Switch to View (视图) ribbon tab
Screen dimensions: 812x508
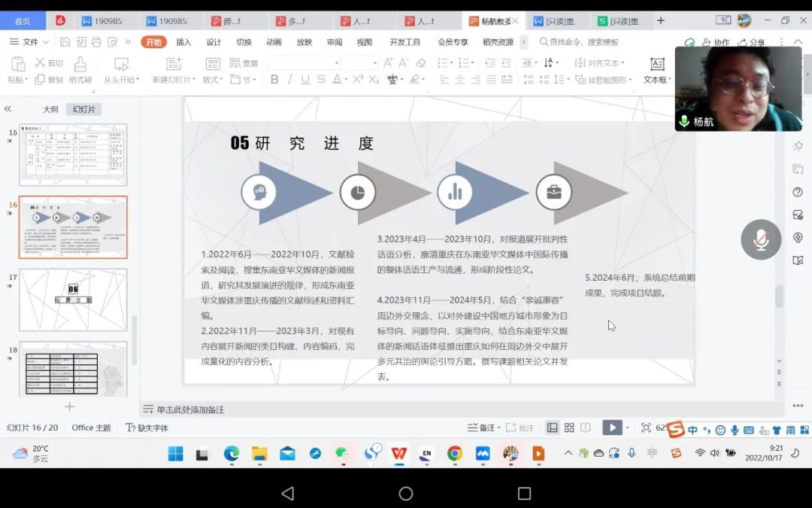365,42
